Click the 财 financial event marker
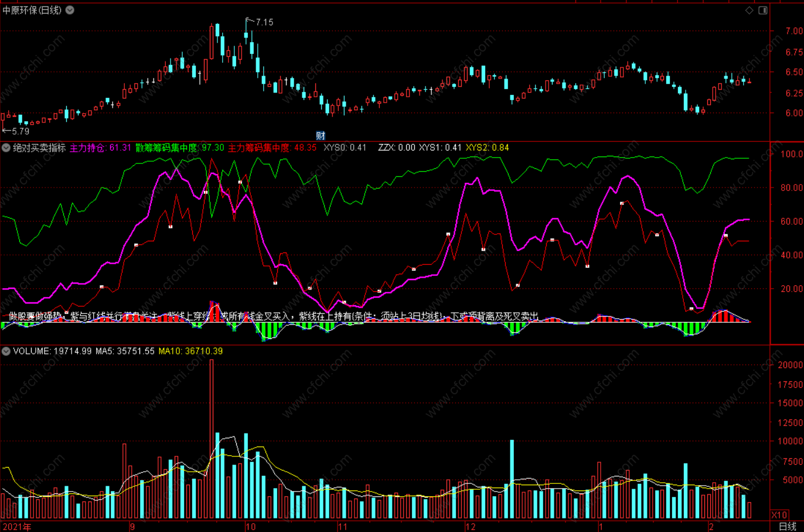The image size is (804, 532). (x=321, y=135)
